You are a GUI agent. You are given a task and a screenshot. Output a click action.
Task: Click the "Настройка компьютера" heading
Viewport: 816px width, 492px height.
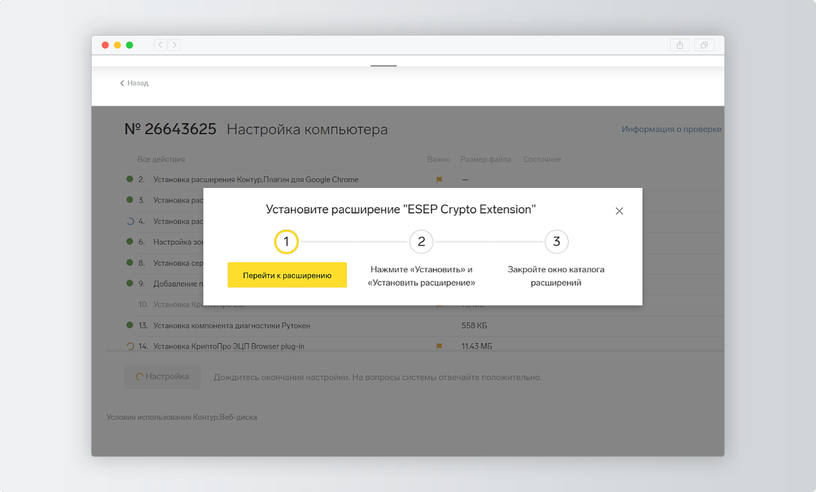pos(307,129)
